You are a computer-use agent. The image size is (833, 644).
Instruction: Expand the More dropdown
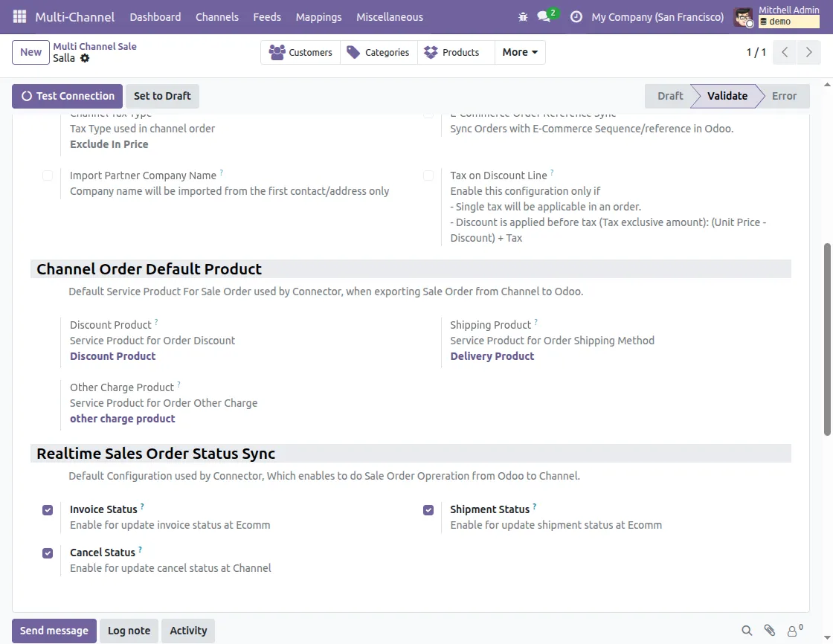click(519, 52)
